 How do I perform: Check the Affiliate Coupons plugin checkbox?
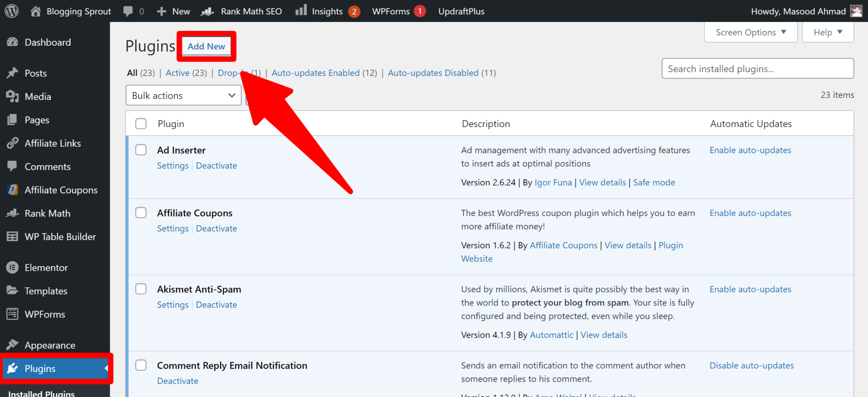click(x=141, y=213)
